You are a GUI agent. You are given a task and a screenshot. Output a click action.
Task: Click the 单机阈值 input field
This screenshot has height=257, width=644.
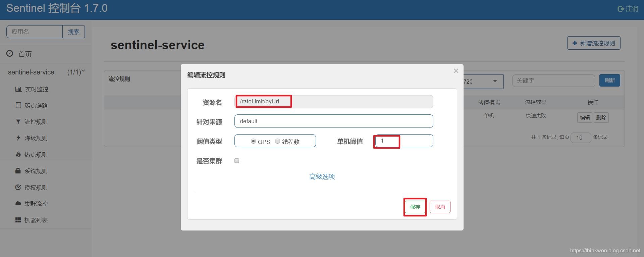404,141
